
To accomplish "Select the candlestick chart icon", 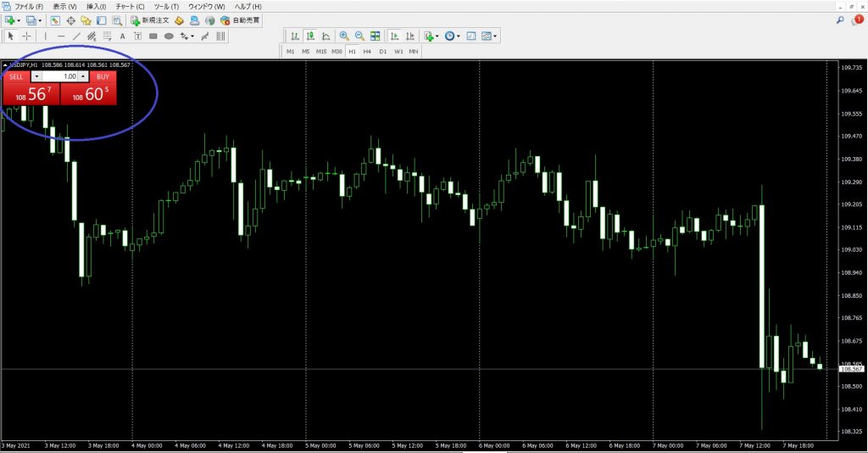I will 310,36.
